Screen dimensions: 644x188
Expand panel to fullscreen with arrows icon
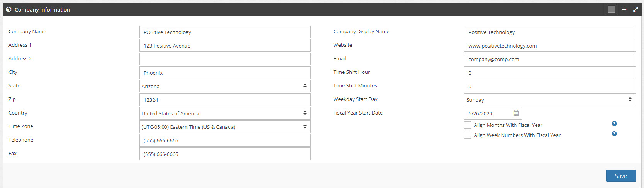pos(636,9)
